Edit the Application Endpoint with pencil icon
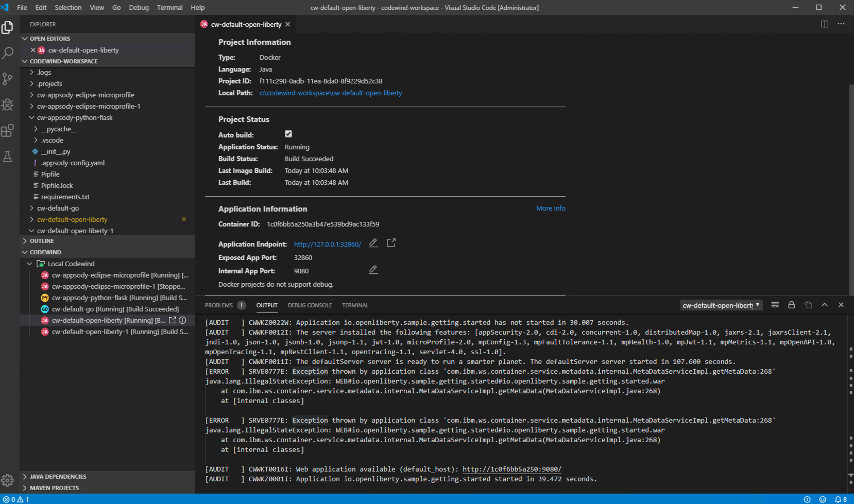 coord(373,243)
